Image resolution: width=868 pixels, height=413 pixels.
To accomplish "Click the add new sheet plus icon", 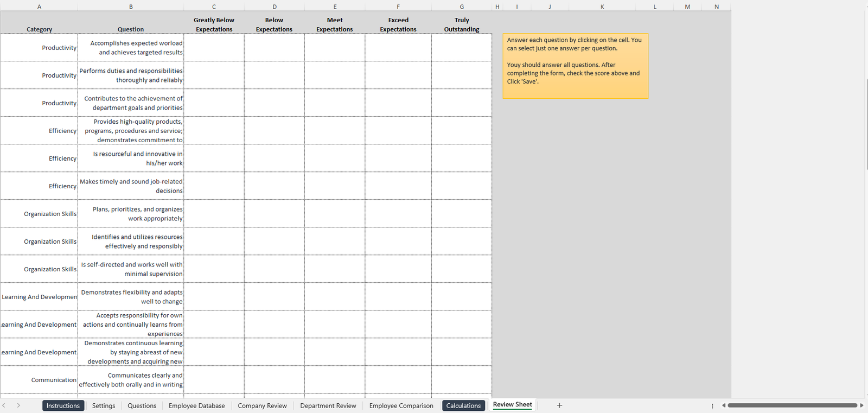I will (x=559, y=405).
